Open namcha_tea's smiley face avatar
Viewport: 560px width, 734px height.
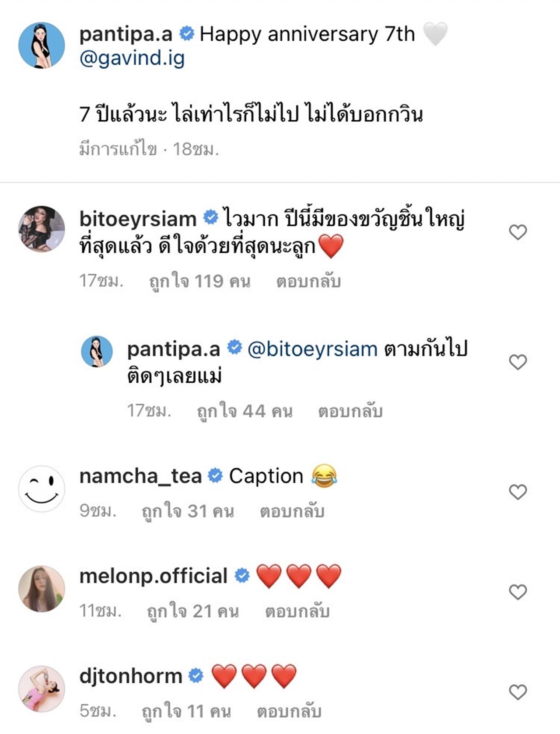[42, 489]
